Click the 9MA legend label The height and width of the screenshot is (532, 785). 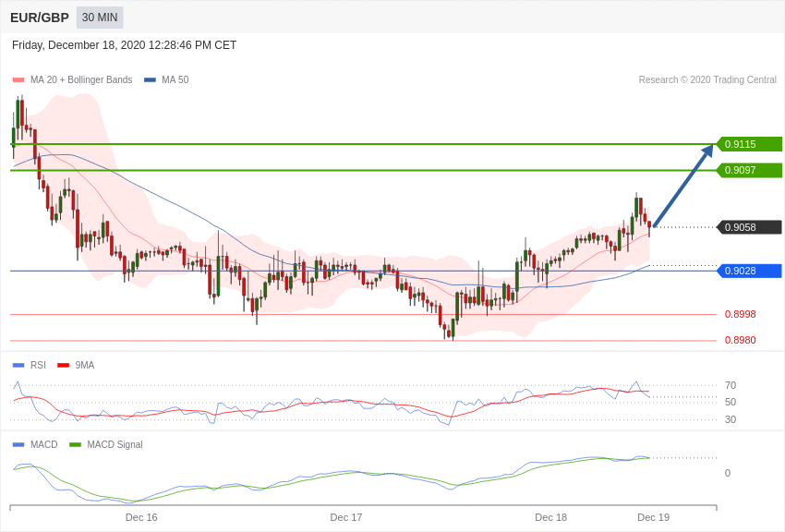pos(85,366)
